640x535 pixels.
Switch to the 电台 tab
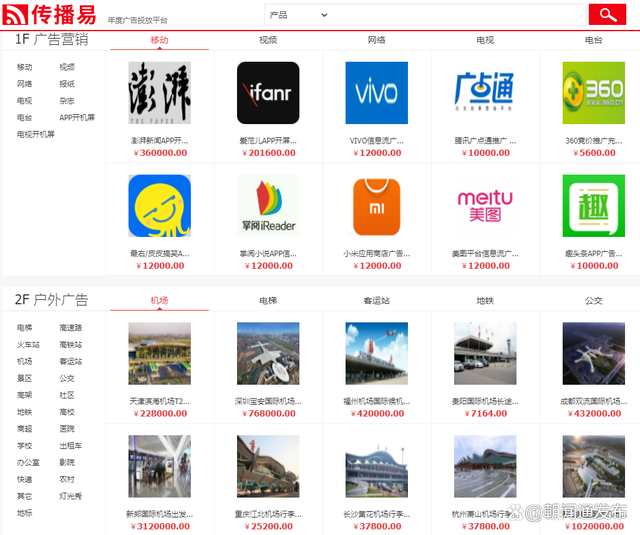(x=593, y=40)
